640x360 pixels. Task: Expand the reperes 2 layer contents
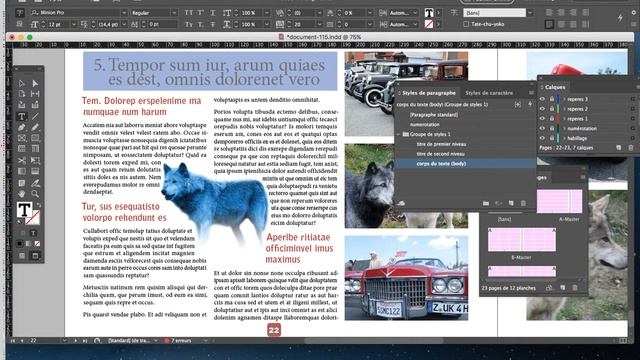point(564,109)
